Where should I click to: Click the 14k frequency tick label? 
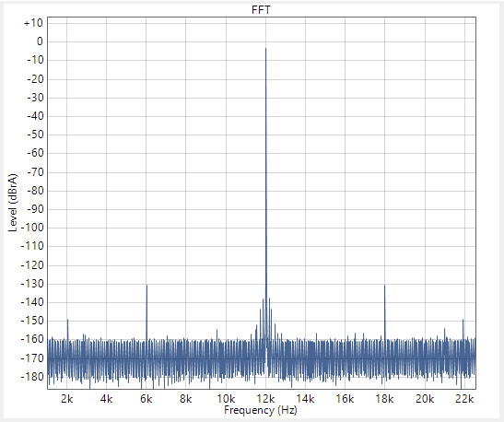(305, 399)
